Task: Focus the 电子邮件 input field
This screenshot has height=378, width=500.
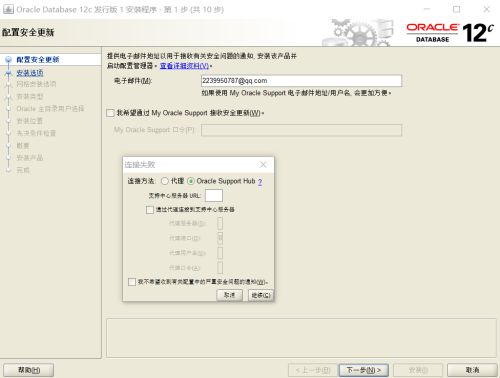Action: point(301,81)
